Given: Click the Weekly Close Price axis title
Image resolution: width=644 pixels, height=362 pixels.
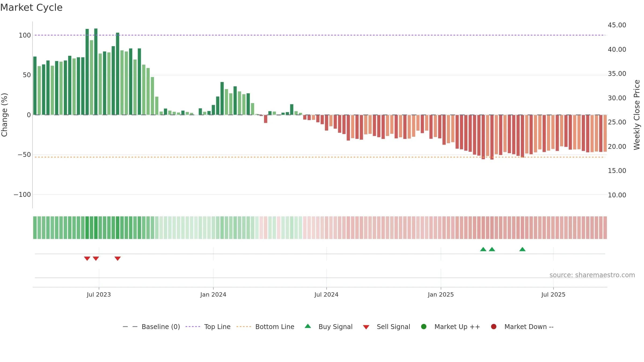Looking at the screenshot, I should pos(637,115).
